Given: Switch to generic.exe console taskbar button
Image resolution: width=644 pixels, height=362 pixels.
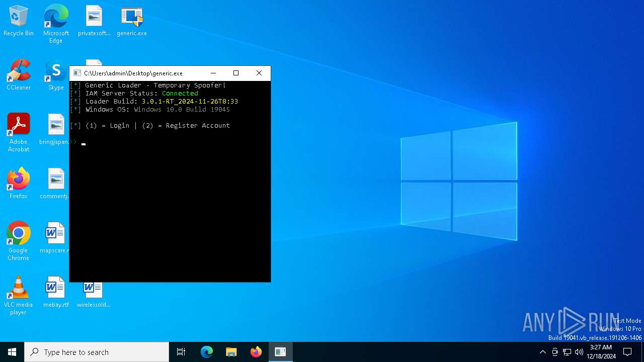Looking at the screenshot, I should (x=280, y=352).
